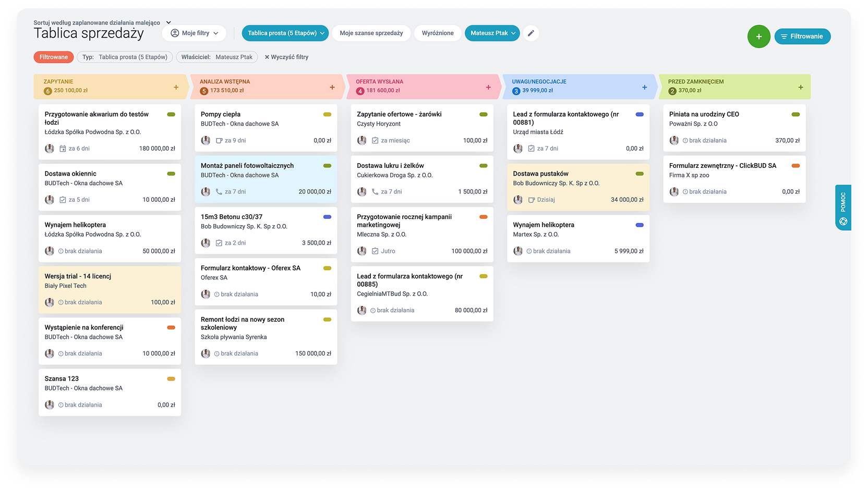868x490 pixels.
Task: Click Właściciel: Mateusz Ptak filter chip
Action: (217, 57)
